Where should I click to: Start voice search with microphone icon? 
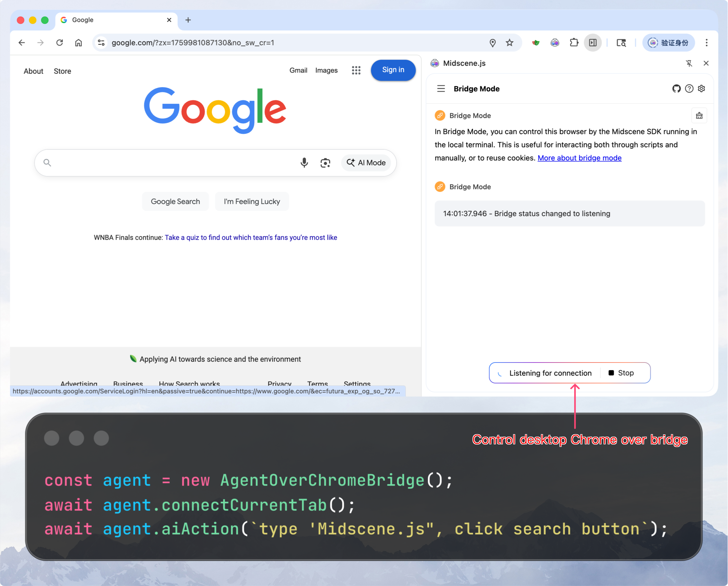pos(304,162)
